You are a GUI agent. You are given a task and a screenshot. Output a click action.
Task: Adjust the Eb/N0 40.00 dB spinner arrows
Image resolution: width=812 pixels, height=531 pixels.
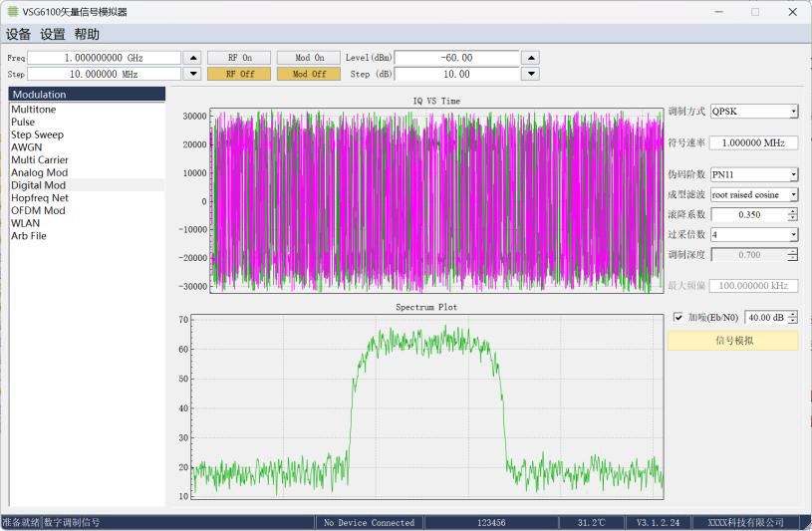point(793,317)
